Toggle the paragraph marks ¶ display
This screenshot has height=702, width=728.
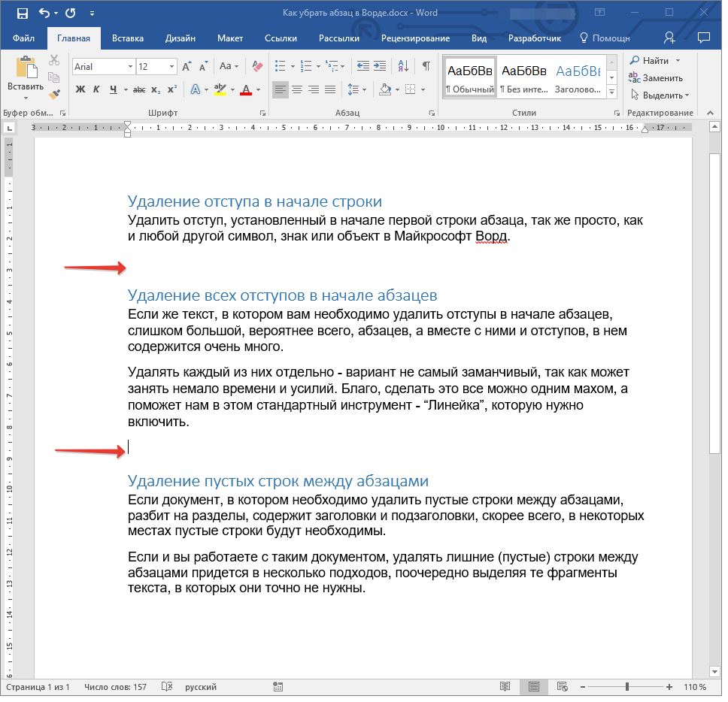(426, 66)
